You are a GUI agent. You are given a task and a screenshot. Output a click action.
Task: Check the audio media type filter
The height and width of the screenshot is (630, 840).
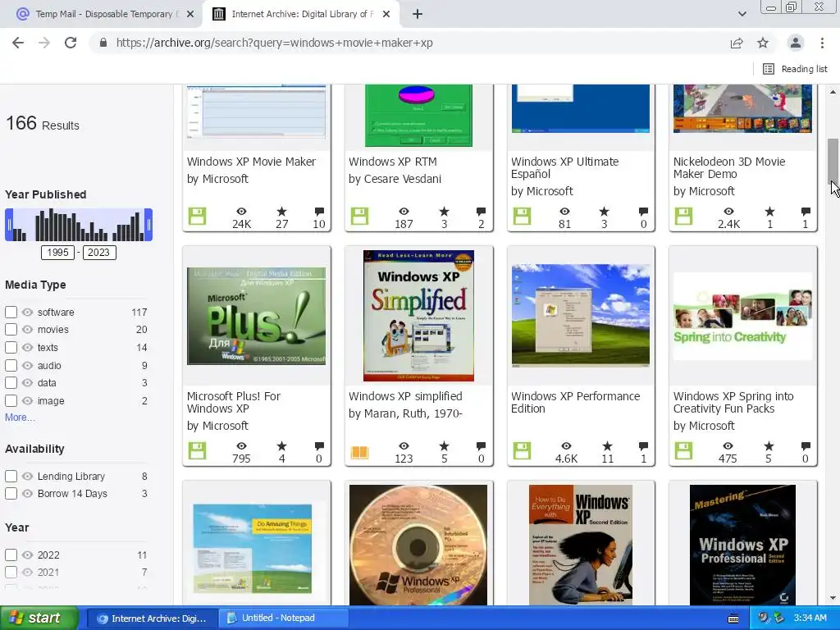pos(11,366)
